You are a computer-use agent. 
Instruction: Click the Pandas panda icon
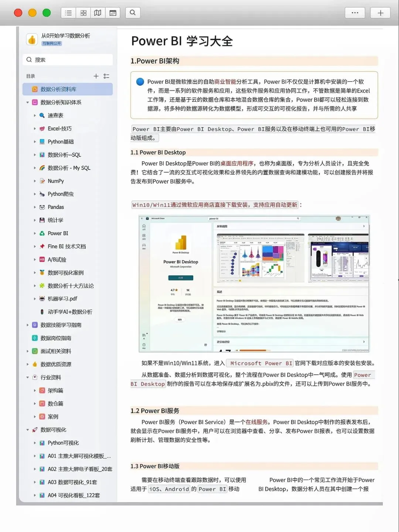click(x=42, y=207)
